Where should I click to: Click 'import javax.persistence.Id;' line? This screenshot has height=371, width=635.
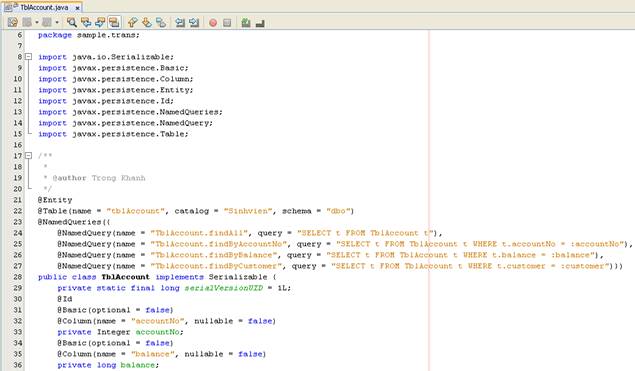(x=106, y=101)
